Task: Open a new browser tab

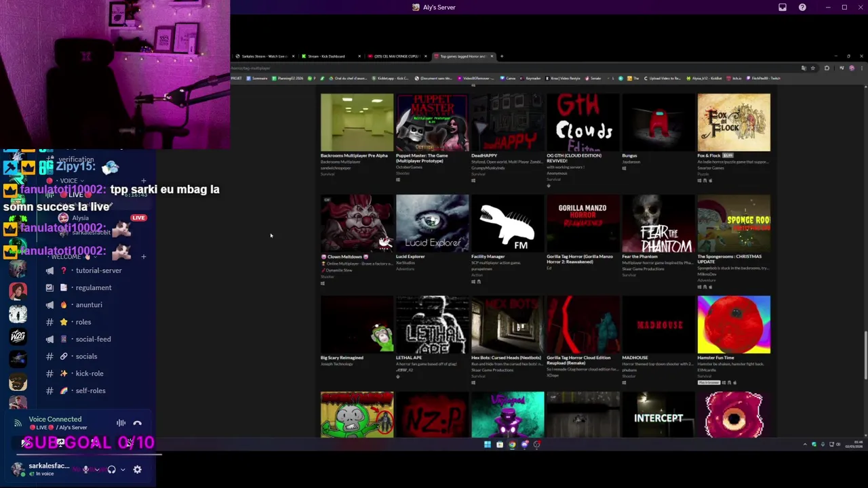Action: 502,56
